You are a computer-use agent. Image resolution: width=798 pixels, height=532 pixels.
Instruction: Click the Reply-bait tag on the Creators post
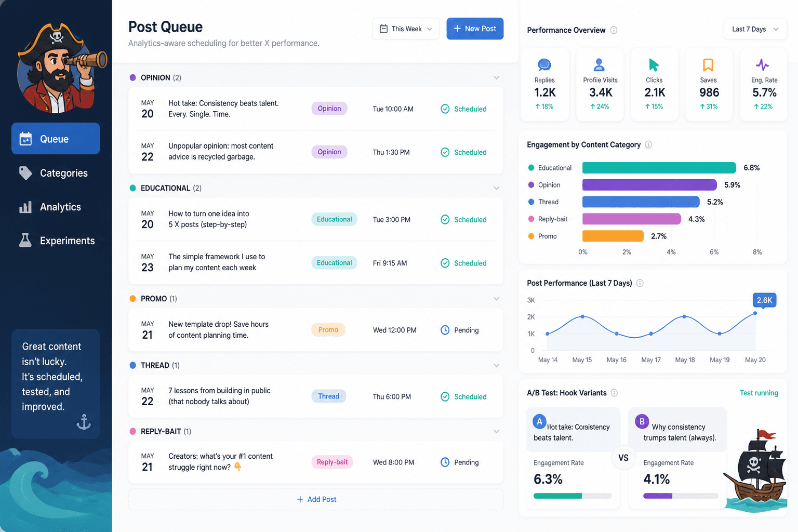332,462
